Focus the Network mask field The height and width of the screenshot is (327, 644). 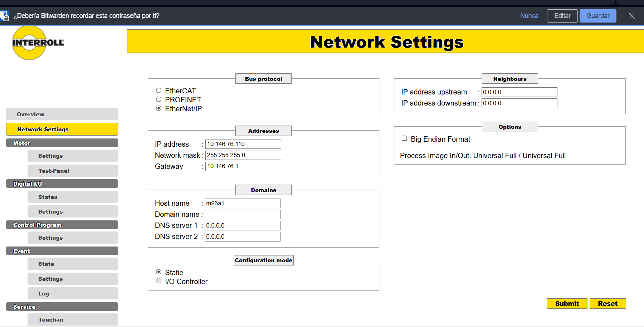point(243,155)
